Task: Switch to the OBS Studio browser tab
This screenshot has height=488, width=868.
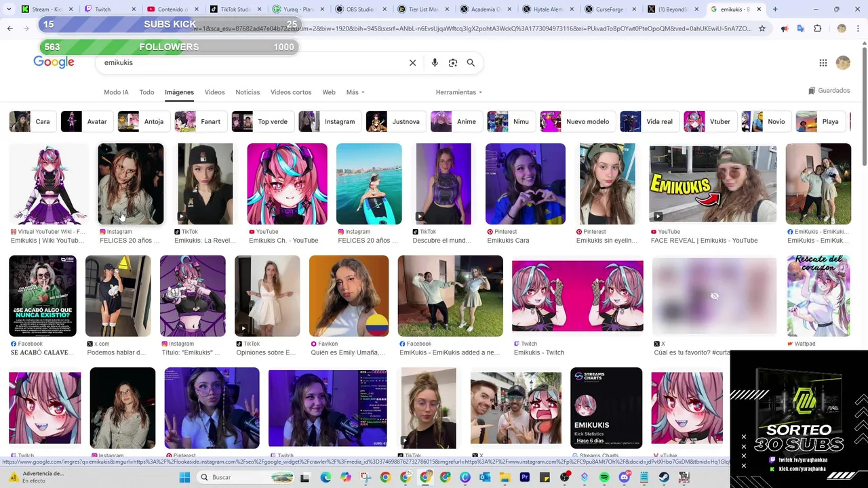Action: [x=361, y=9]
